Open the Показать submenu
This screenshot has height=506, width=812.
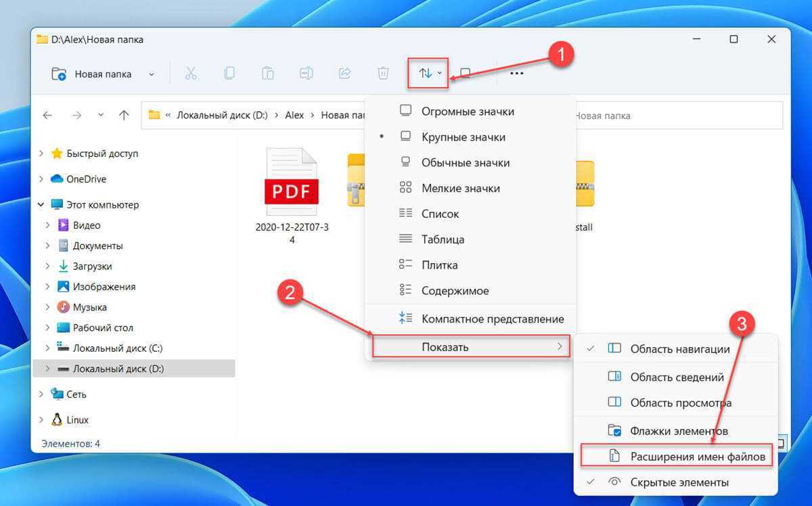coord(471,347)
